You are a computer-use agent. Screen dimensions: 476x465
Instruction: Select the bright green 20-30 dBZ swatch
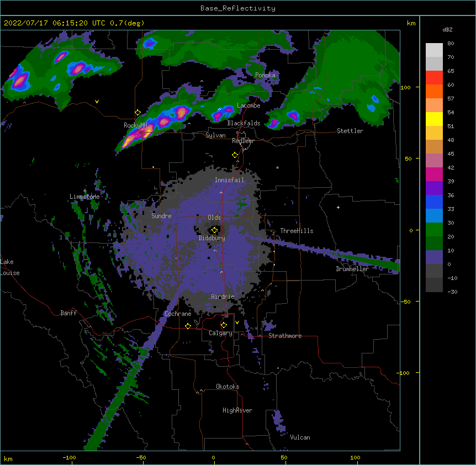(434, 230)
